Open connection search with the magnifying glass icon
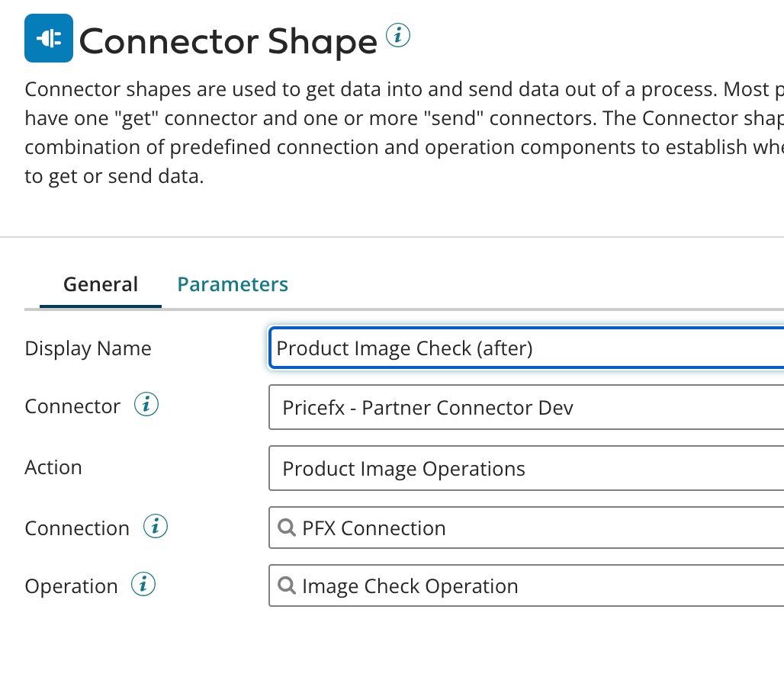Viewport: 784px width, 680px height. 287,528
